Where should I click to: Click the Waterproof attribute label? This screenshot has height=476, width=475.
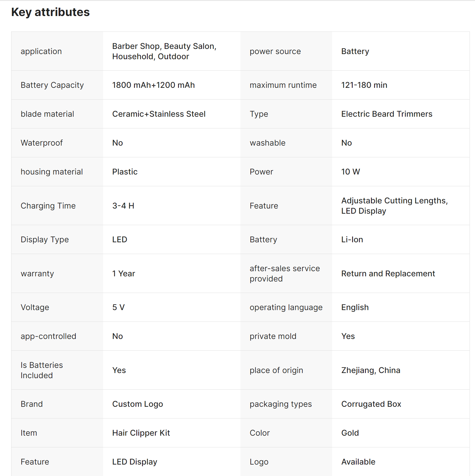[42, 143]
